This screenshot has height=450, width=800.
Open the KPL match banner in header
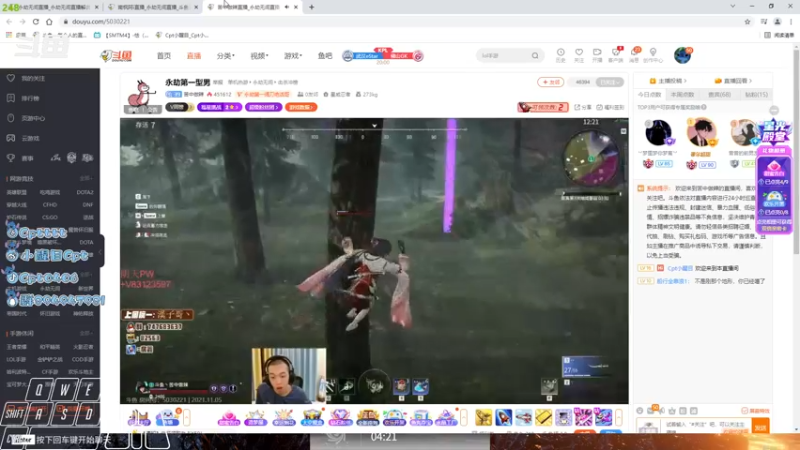383,56
